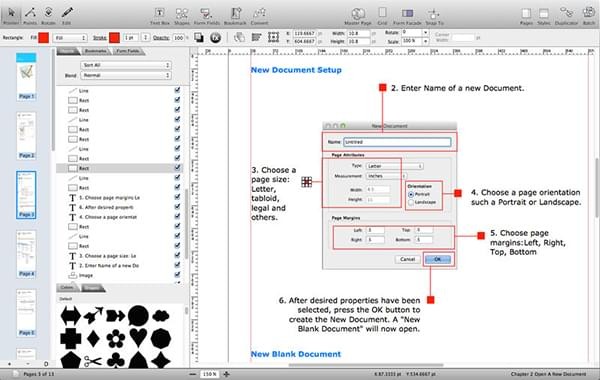Pick the cloud shape
The width and height of the screenshot is (600, 380).
pos(161,316)
